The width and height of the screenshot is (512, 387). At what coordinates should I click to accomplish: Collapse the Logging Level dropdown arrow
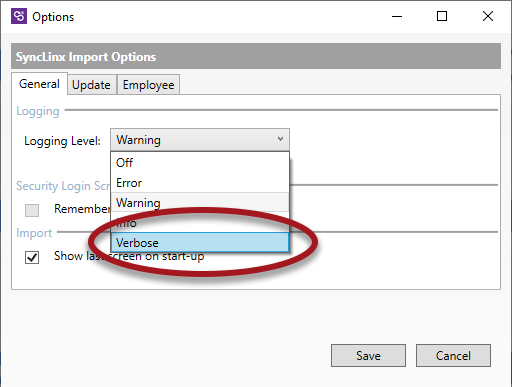(280, 139)
